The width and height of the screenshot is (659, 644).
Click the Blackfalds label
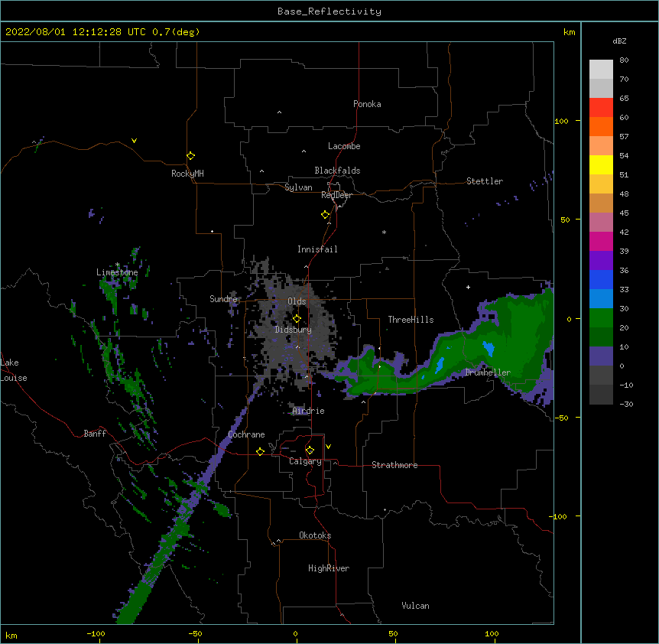pos(337,171)
